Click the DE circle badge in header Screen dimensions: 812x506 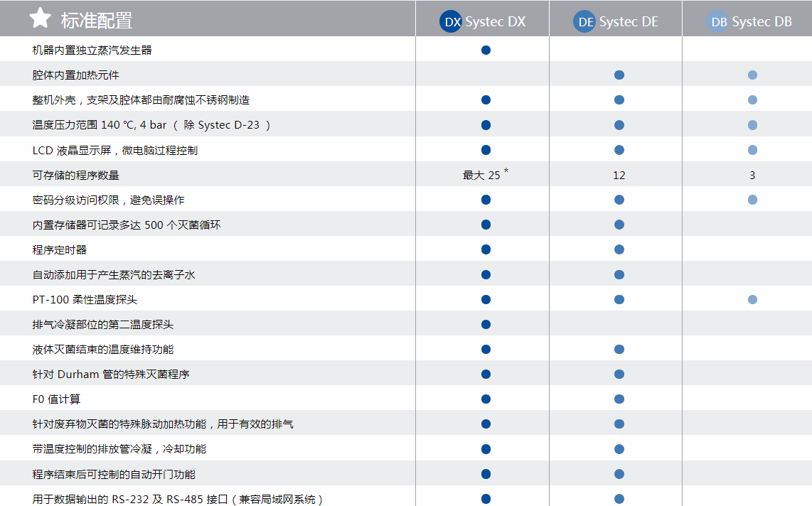coord(585,22)
